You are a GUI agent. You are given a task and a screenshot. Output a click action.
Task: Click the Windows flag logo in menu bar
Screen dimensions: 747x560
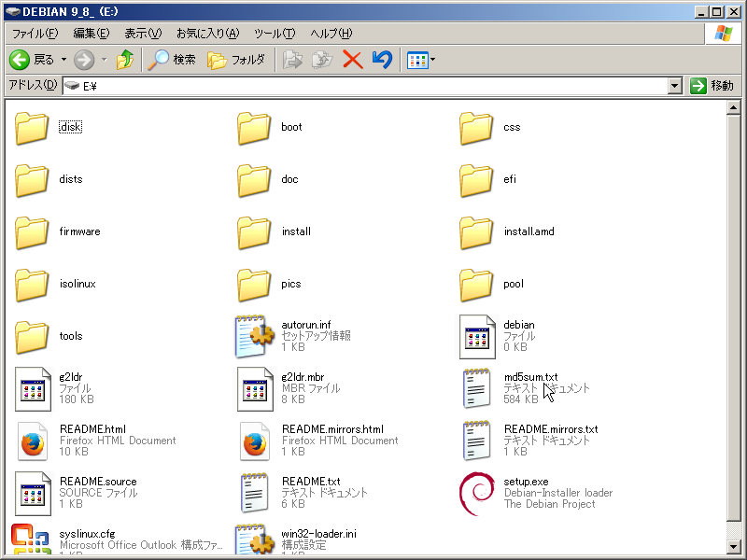pyautogui.click(x=723, y=34)
